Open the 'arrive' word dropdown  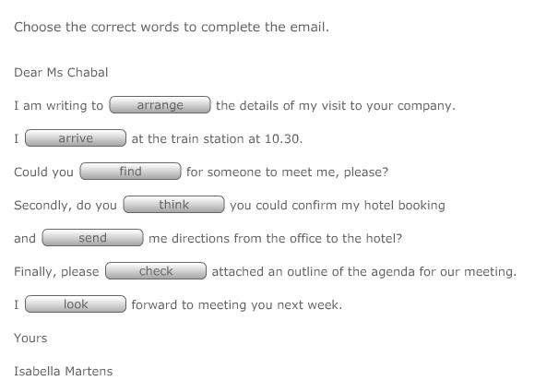click(x=76, y=137)
